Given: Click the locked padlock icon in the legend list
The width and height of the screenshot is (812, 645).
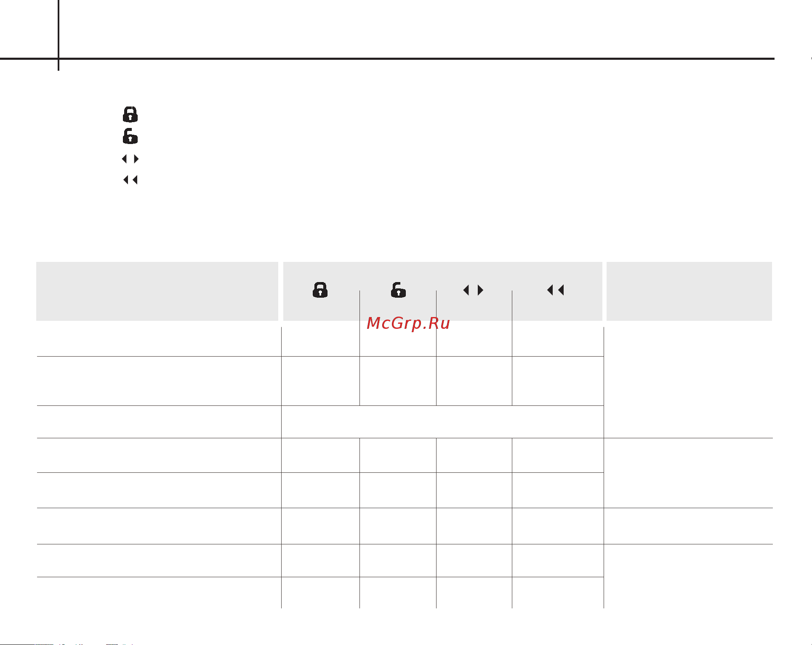Looking at the screenshot, I should [130, 114].
